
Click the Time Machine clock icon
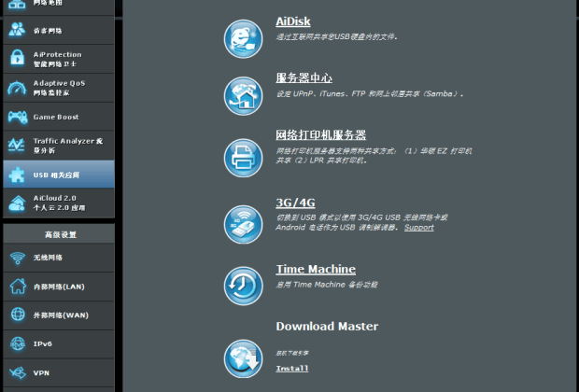pos(243,286)
